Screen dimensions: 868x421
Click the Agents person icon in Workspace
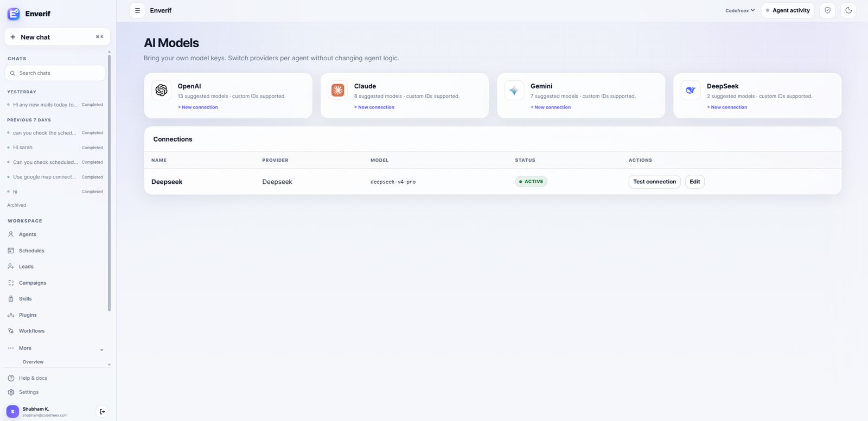point(11,234)
